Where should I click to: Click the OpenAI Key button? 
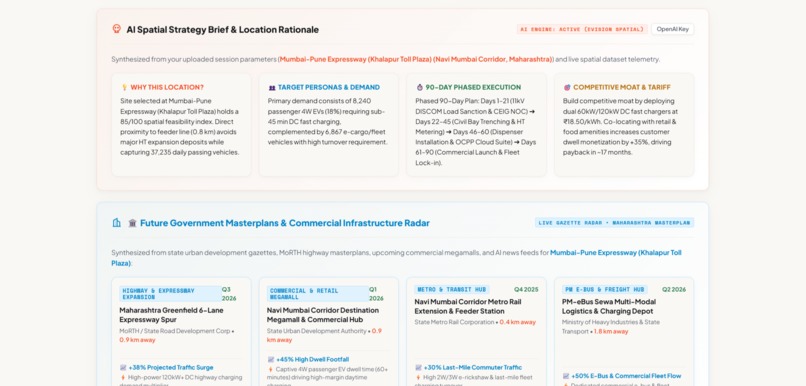[x=672, y=29]
